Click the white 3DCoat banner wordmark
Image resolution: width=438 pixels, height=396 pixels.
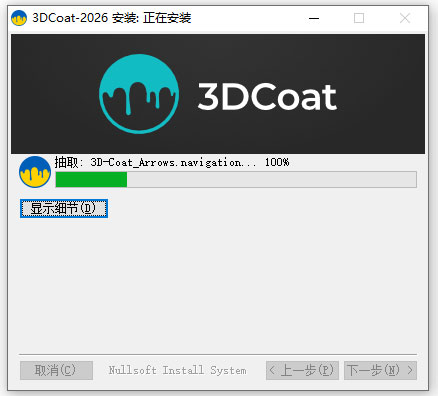(267, 97)
